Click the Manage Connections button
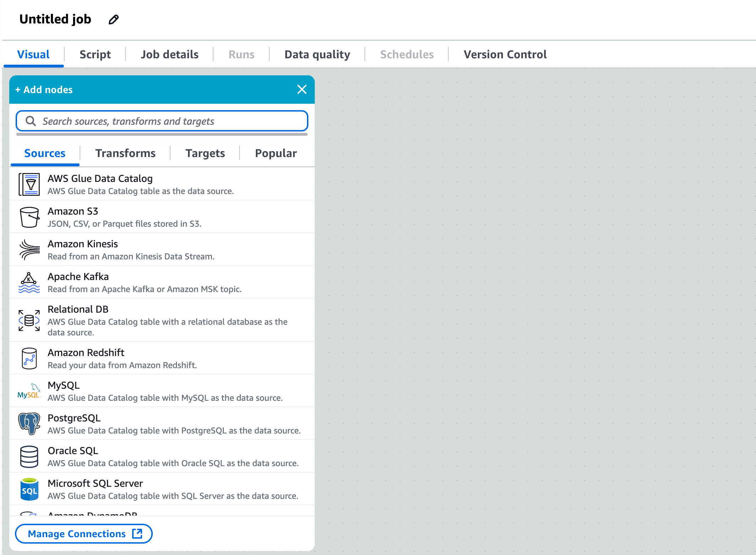756x555 pixels. [84, 534]
